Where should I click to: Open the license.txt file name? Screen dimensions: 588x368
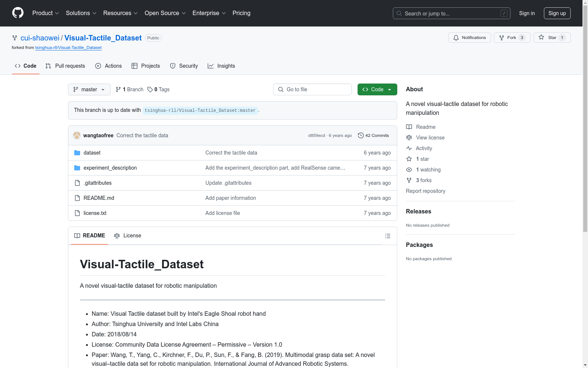(95, 213)
